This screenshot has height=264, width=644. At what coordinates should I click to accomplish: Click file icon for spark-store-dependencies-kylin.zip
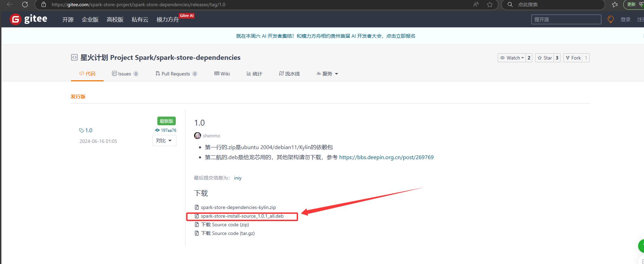click(197, 207)
